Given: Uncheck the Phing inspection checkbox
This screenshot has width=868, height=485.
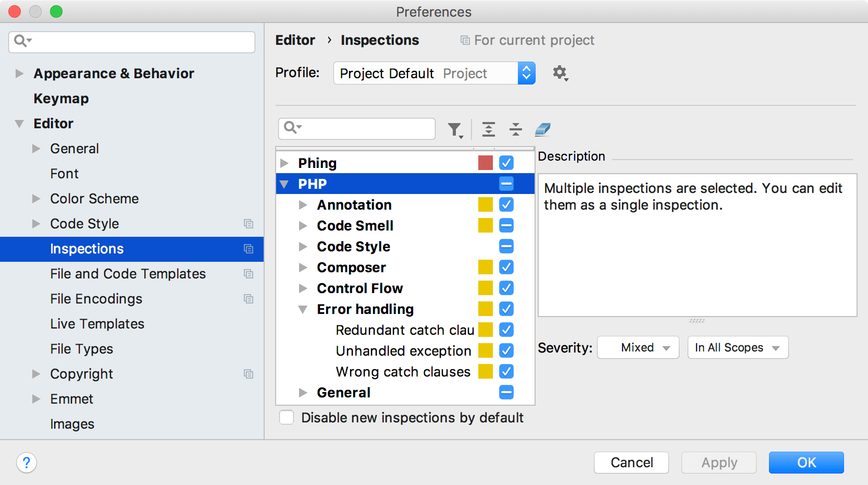Looking at the screenshot, I should tap(506, 163).
